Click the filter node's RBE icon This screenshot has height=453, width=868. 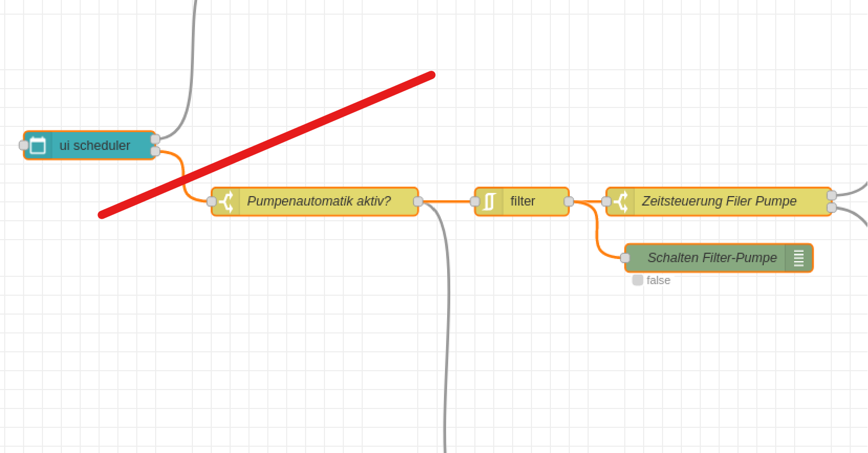point(489,201)
